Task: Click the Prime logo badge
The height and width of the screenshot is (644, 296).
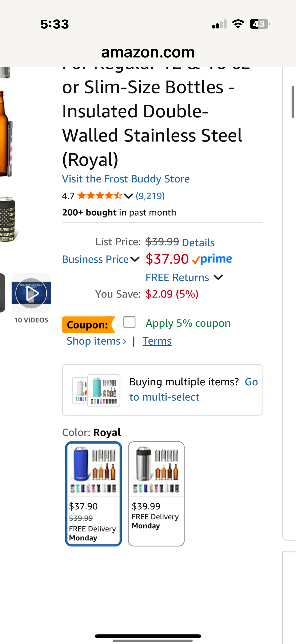Action: (212, 259)
